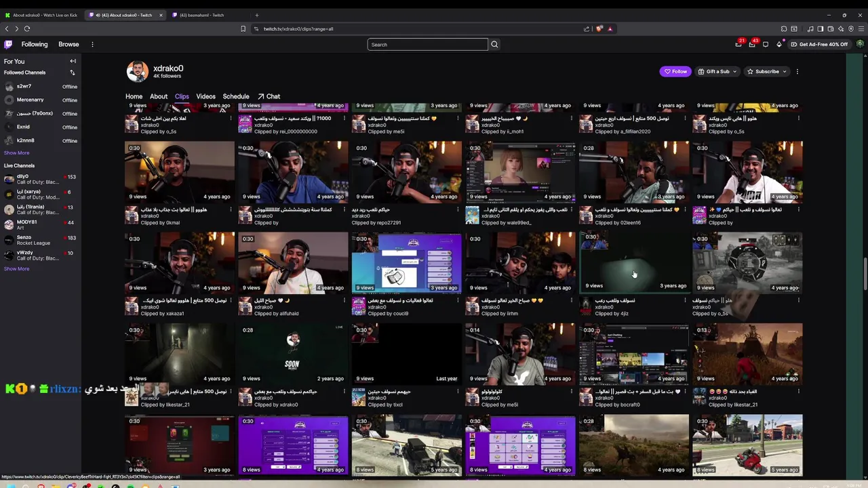Open the Following page
Image resolution: width=868 pixels, height=488 pixels.
[x=35, y=44]
